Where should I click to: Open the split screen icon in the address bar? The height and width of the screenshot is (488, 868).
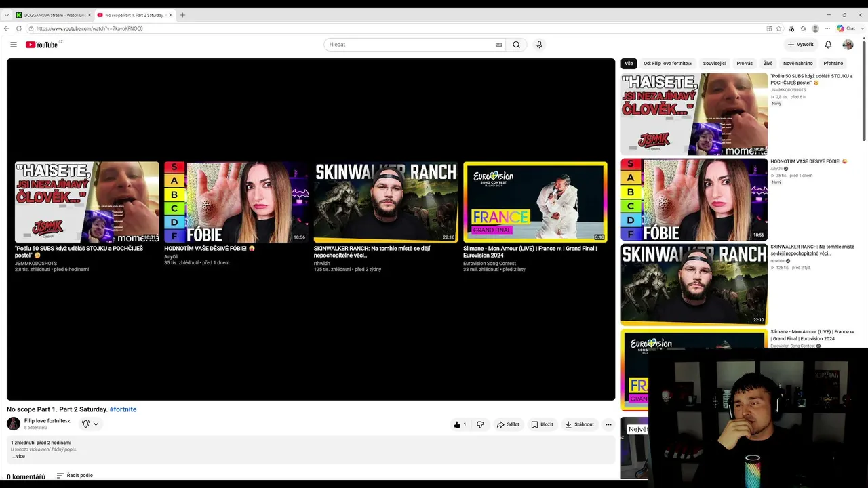[x=769, y=28]
